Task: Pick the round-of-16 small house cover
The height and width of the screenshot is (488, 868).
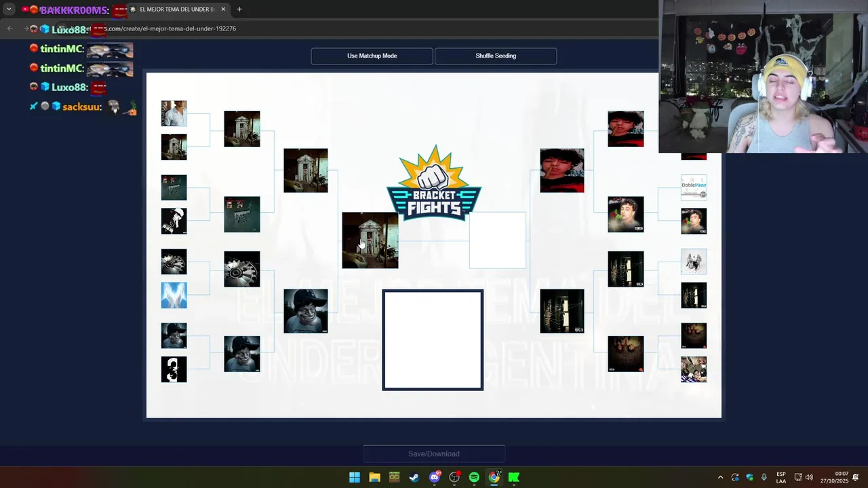Action: tap(174, 147)
